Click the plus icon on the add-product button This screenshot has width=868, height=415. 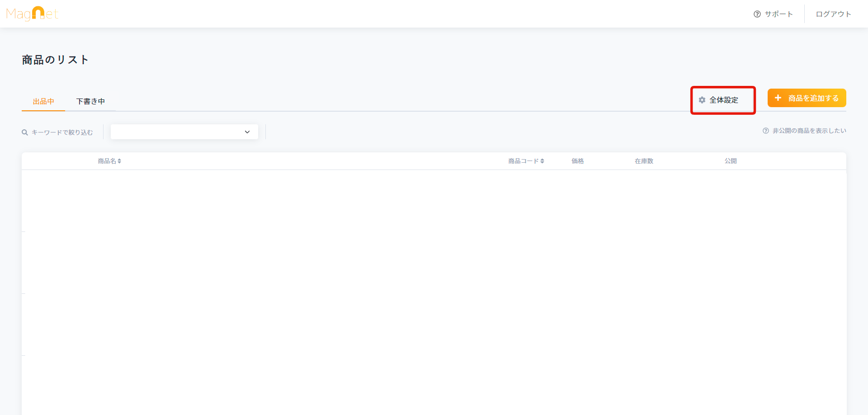coord(778,98)
